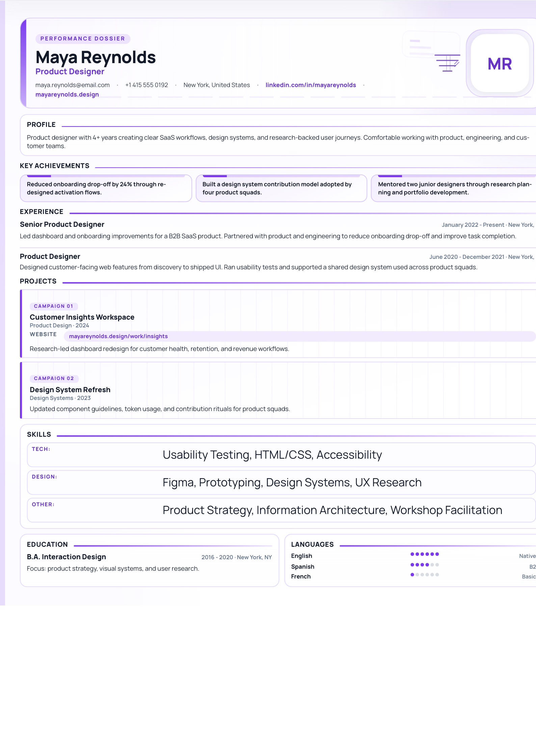The width and height of the screenshot is (536, 756).
Task: Click the DESIGN: skills label
Action: pyautogui.click(x=45, y=477)
